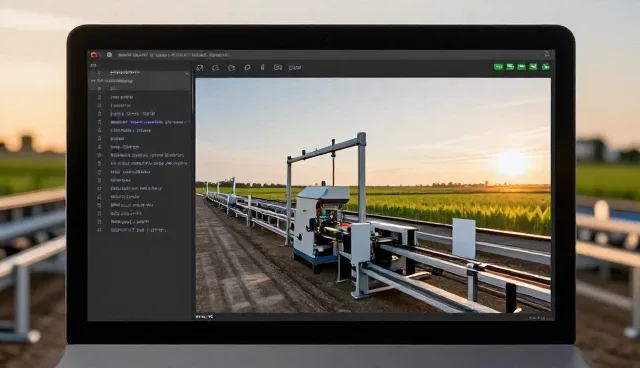Select the last row in the side list

(140, 230)
